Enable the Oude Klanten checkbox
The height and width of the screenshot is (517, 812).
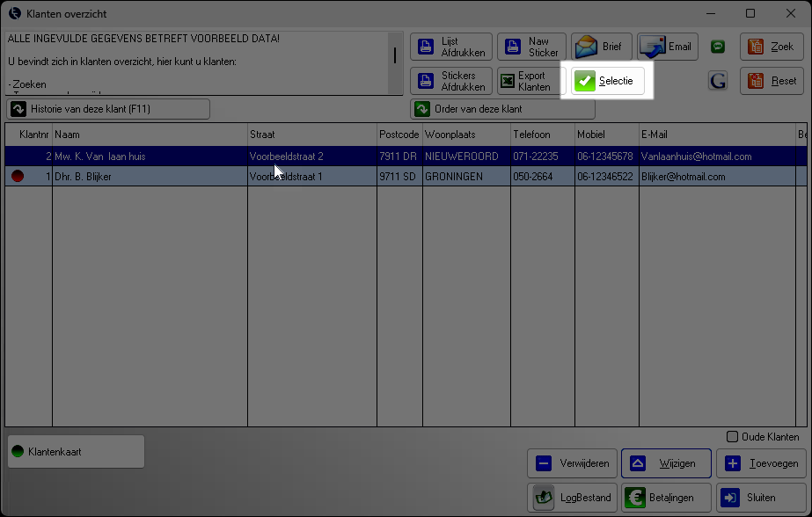(x=733, y=437)
